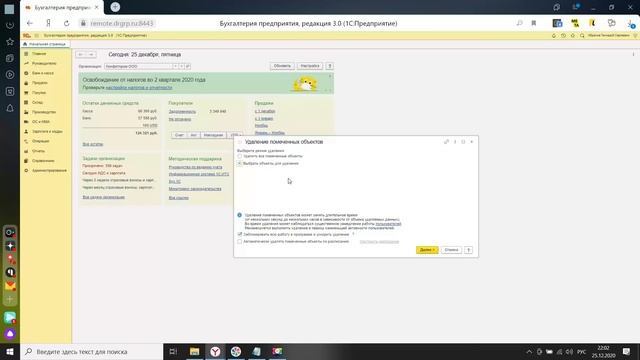Open the Банк и касса sidebar section
Screen dimensions: 640x360
click(x=42, y=73)
